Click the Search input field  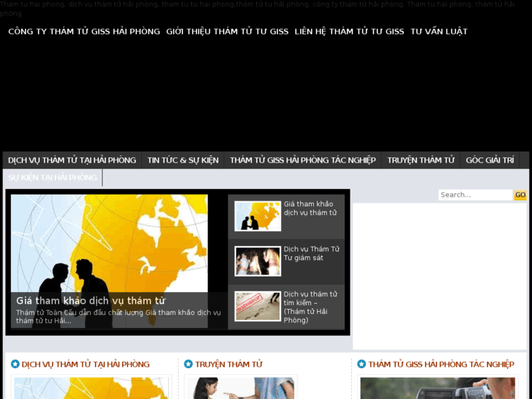[x=476, y=195]
